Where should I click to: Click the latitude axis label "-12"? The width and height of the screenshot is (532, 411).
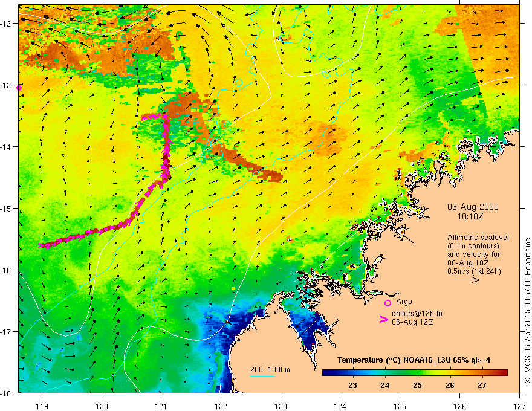[7, 24]
